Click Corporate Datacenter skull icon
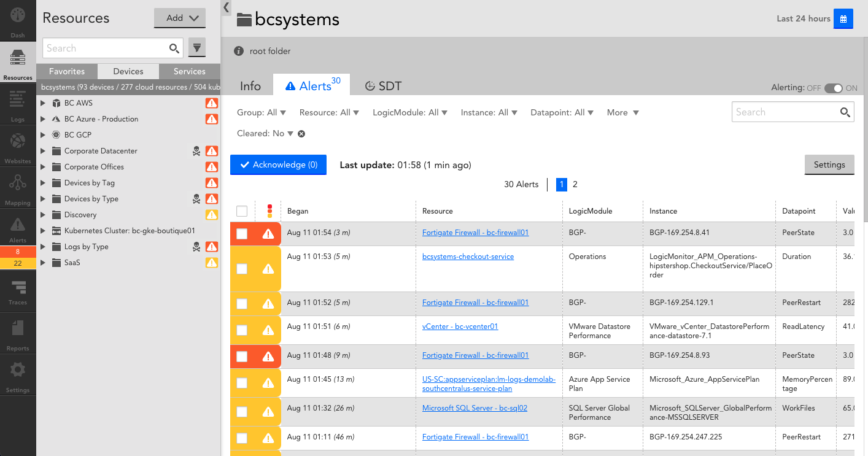868x456 pixels. (196, 151)
